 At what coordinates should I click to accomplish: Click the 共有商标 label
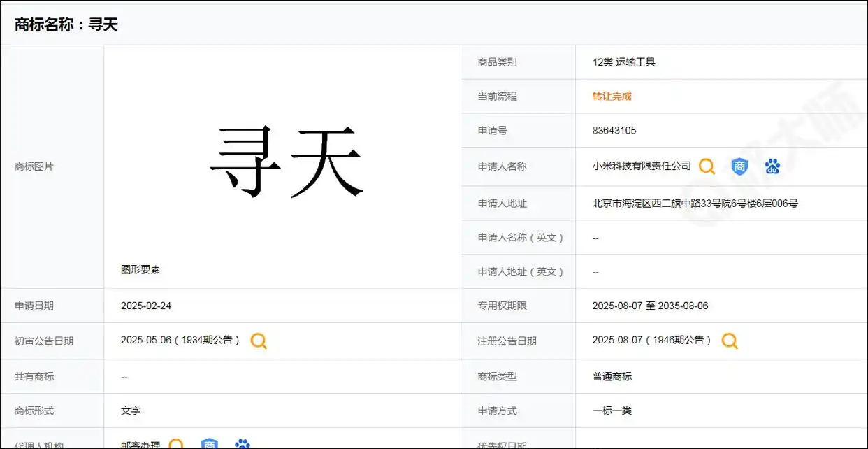tap(34, 376)
